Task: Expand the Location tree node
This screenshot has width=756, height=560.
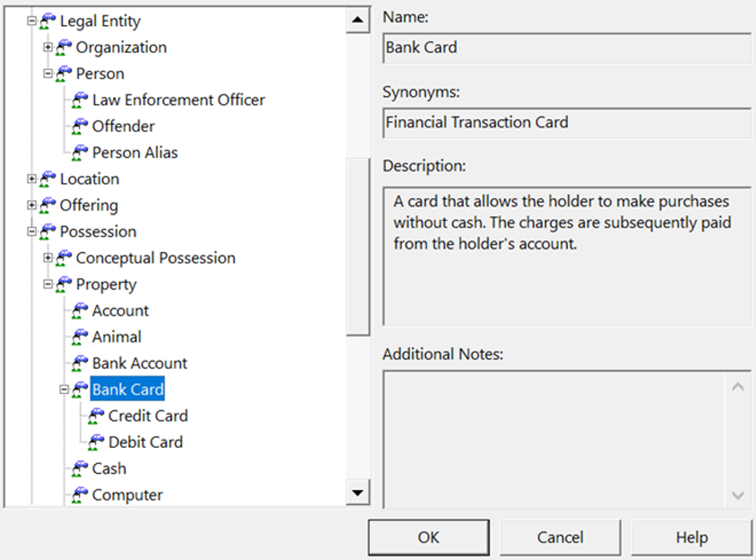Action: pyautogui.click(x=32, y=179)
